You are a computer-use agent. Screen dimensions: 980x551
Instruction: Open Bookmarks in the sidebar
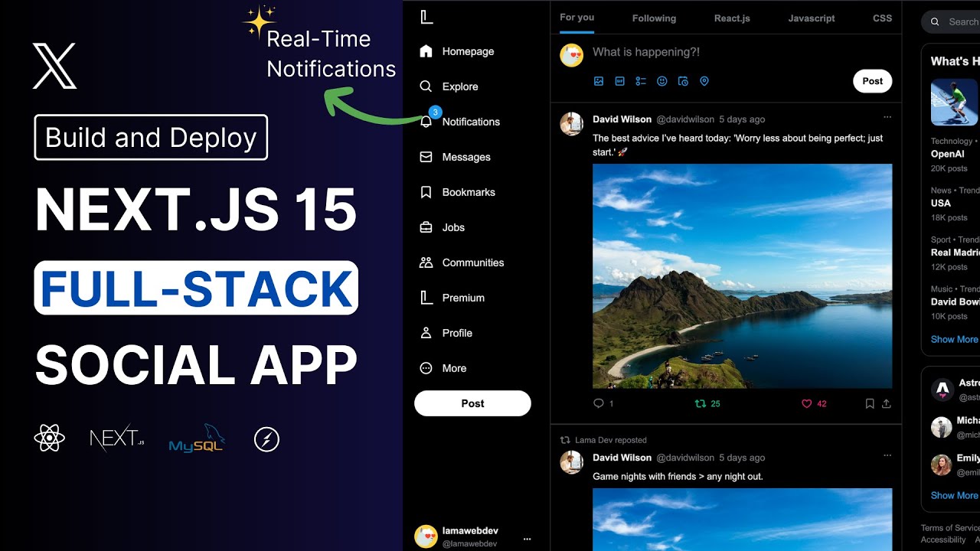coord(457,192)
